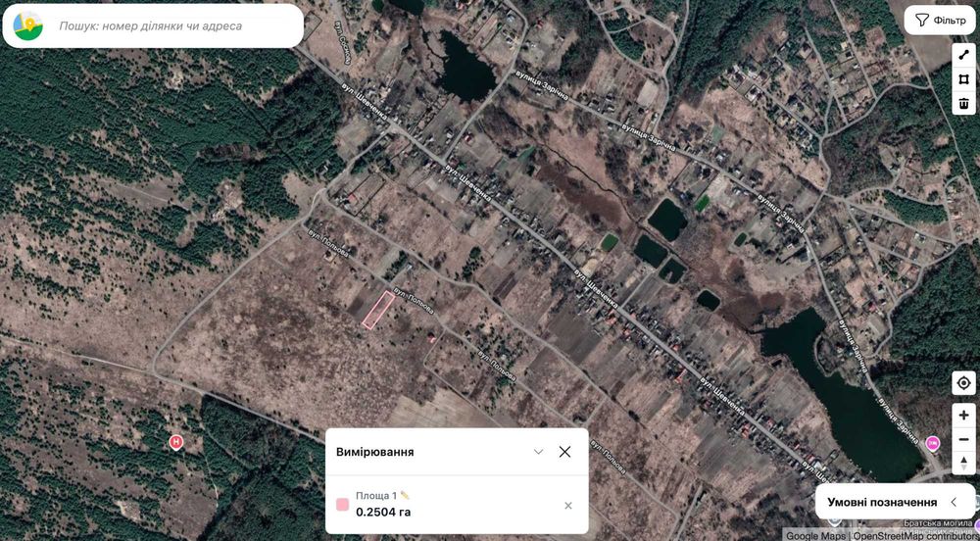Zoom in with the plus button
Screen dimensions: 980x541
pyautogui.click(x=963, y=416)
